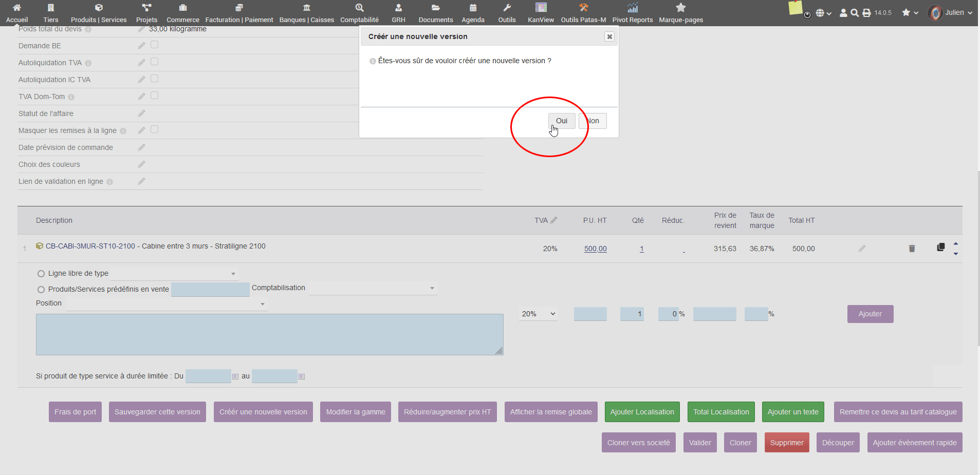Edit Date prévision de commande field

(x=142, y=147)
